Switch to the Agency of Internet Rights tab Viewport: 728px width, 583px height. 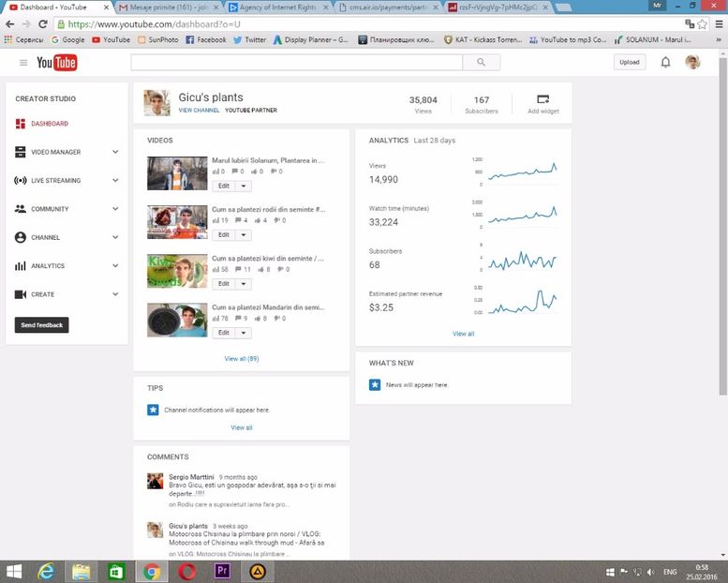click(277, 7)
